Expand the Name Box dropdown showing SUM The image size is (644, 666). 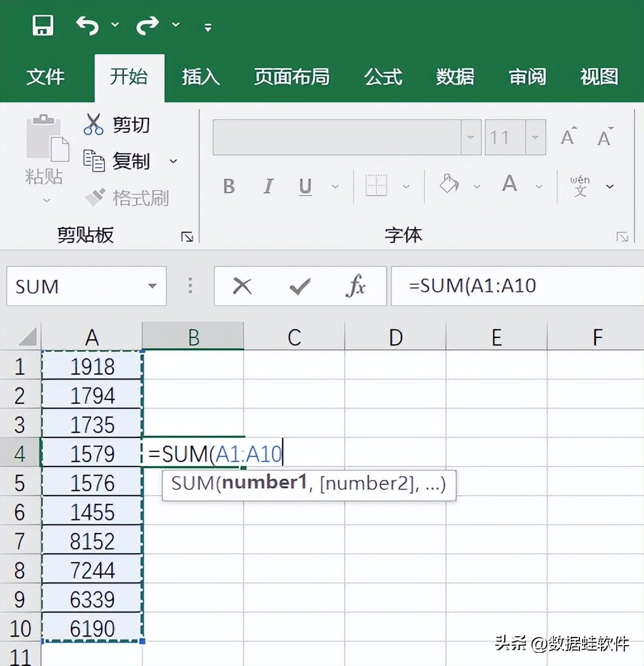[152, 286]
